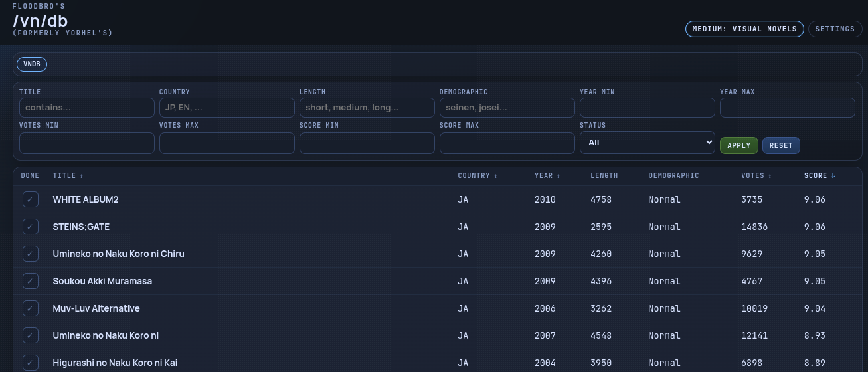868x372 pixels.
Task: Focus the Year Min field
Action: coord(648,108)
